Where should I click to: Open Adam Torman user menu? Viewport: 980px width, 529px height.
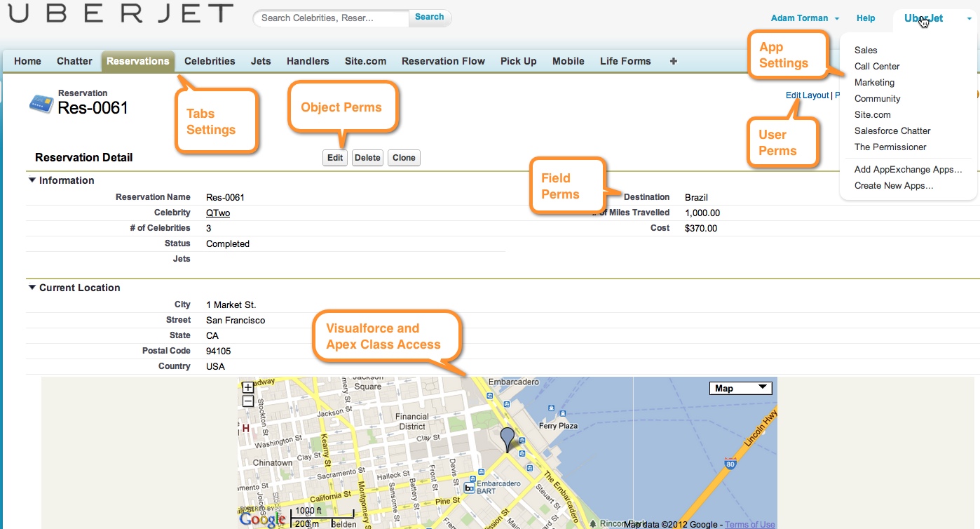pos(805,18)
